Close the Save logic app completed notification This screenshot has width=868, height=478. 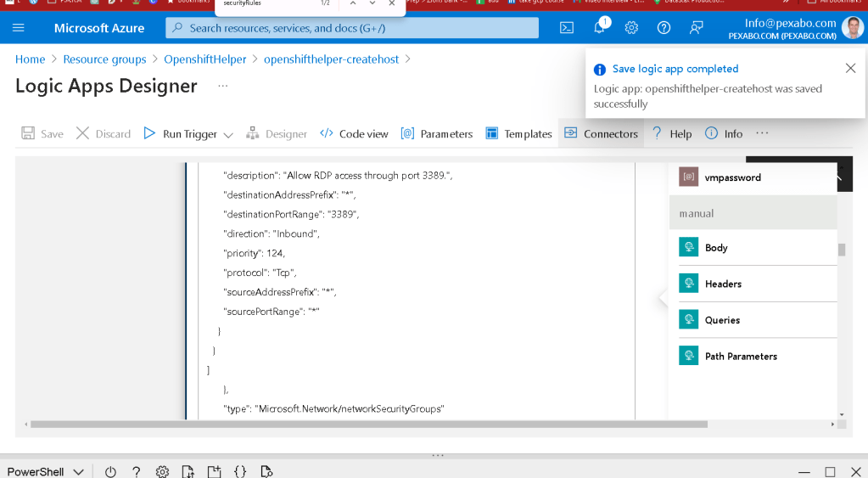click(851, 68)
